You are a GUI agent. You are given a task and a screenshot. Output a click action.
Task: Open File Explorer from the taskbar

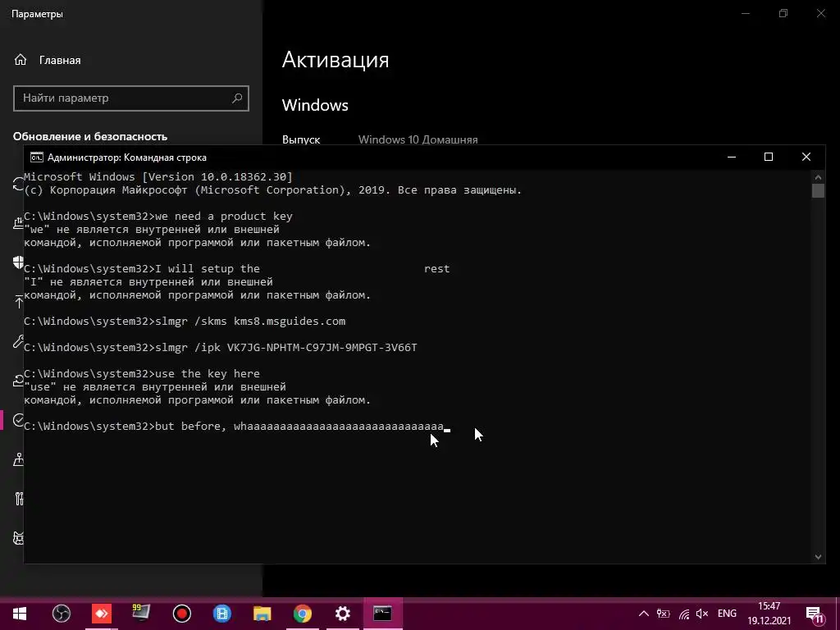262,614
